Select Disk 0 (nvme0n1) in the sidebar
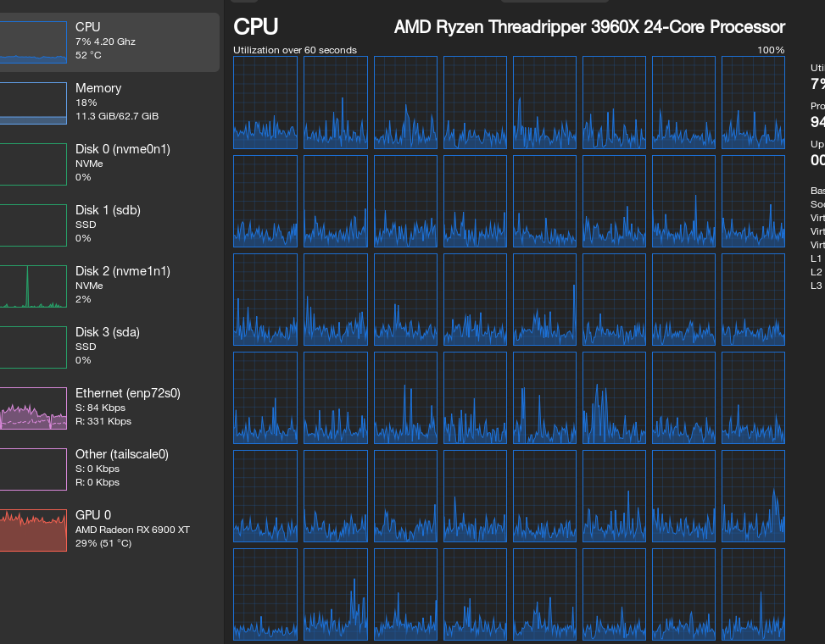Screen dimensions: 825x644 pyautogui.click(x=109, y=164)
